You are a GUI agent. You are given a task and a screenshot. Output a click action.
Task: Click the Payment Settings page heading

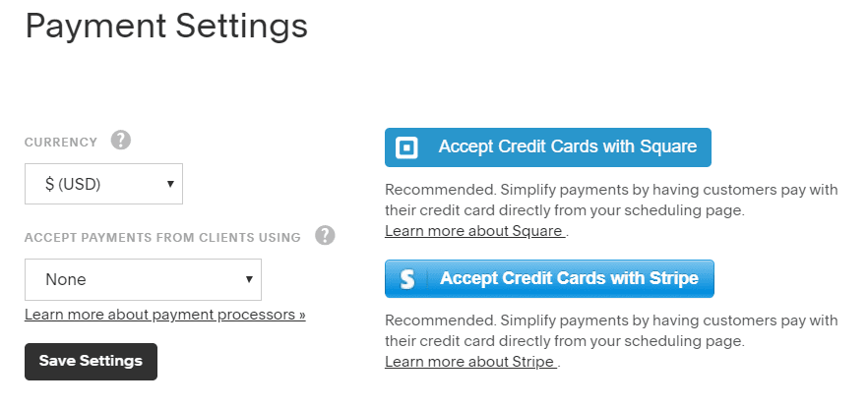tap(166, 26)
